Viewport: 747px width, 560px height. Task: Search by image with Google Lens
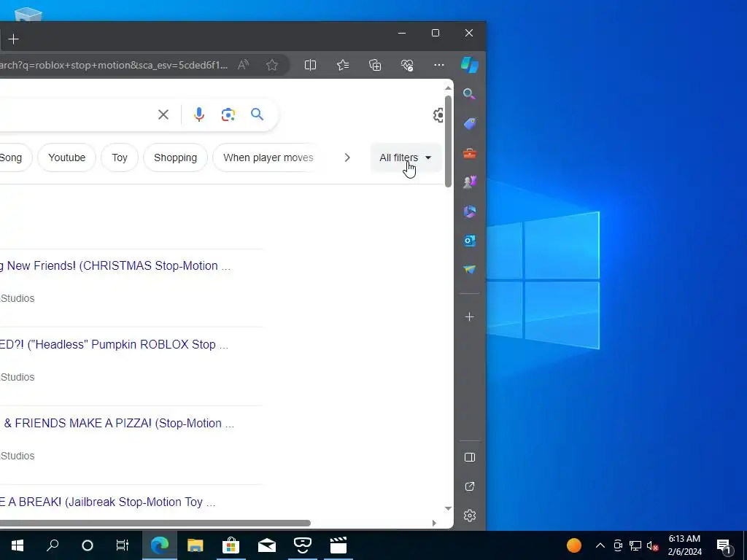click(228, 114)
